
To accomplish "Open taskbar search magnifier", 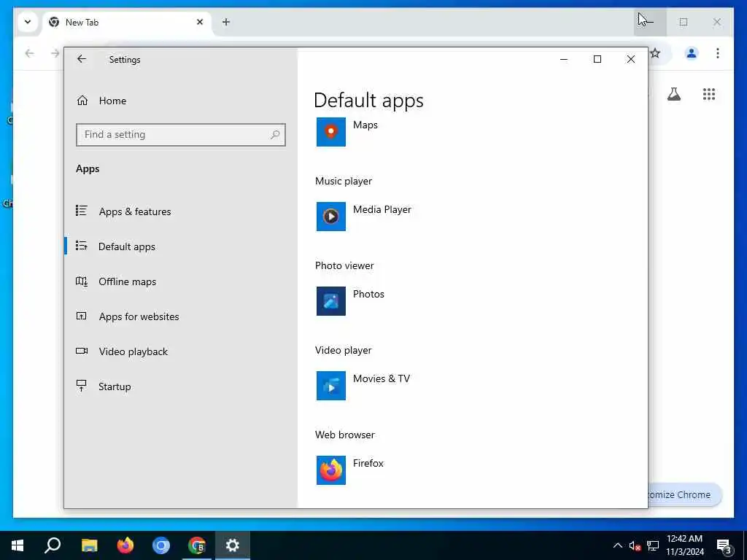I will [53, 545].
